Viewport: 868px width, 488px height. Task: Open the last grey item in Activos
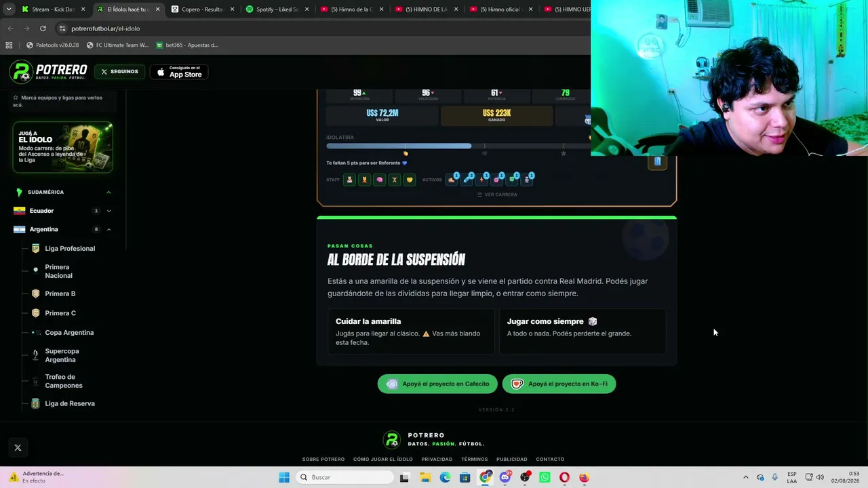(x=527, y=180)
